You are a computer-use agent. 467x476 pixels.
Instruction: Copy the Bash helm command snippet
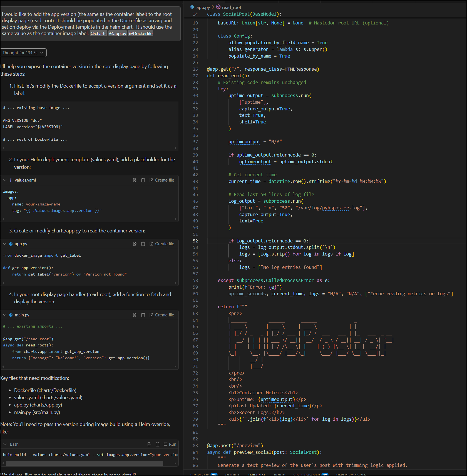(x=158, y=444)
